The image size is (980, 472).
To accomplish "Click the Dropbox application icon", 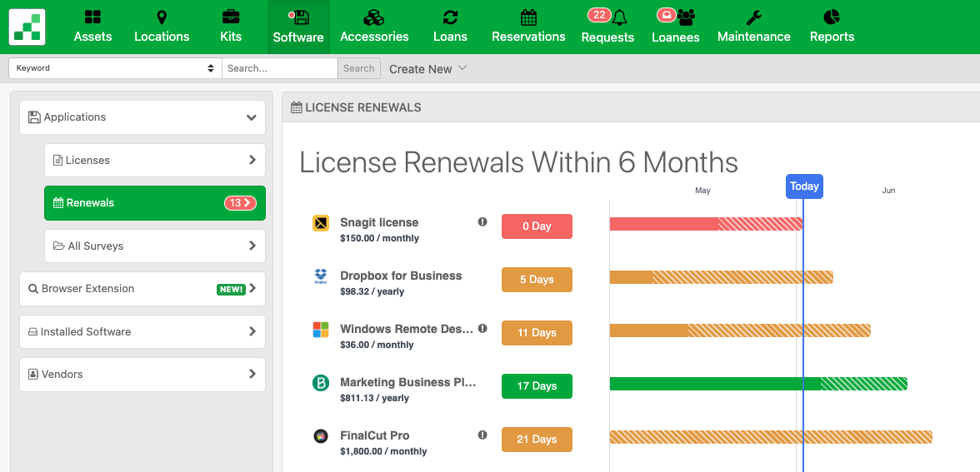I will click(321, 276).
